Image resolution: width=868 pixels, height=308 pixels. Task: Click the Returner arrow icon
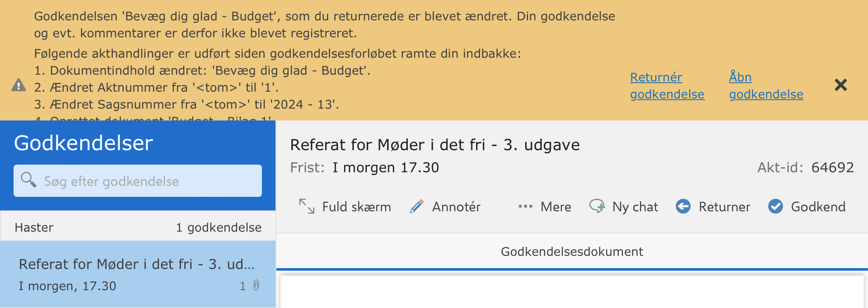(683, 207)
